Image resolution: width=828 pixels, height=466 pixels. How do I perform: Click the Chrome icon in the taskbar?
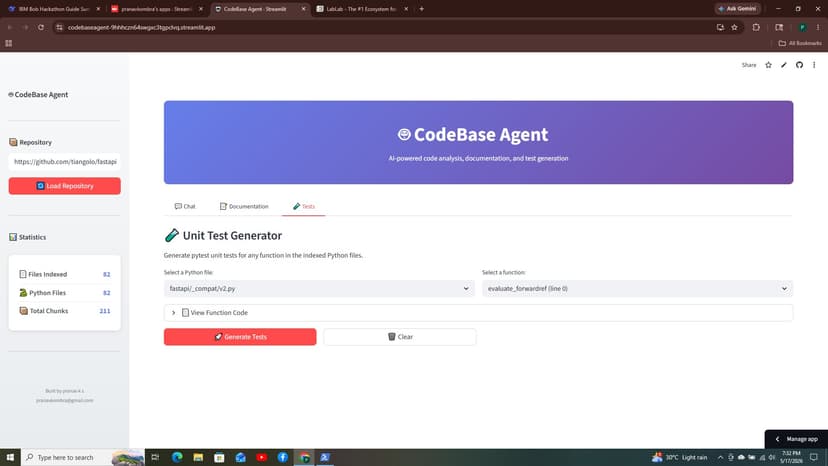[304, 458]
